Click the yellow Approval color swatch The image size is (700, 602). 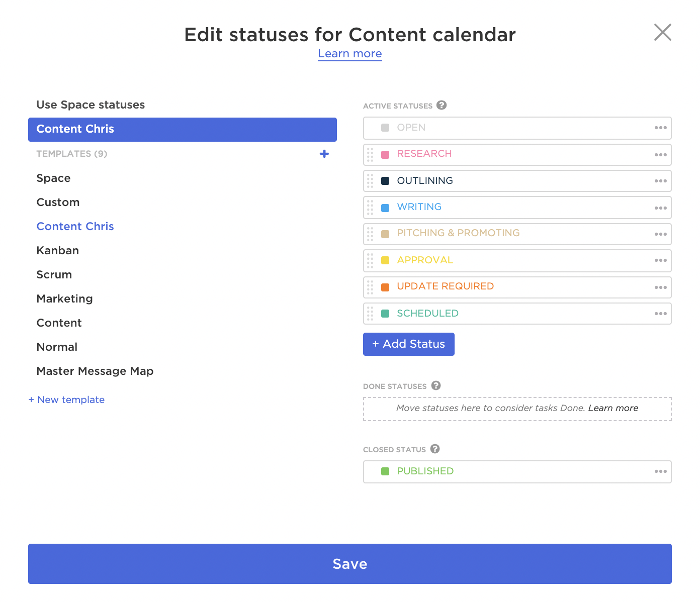tap(385, 260)
